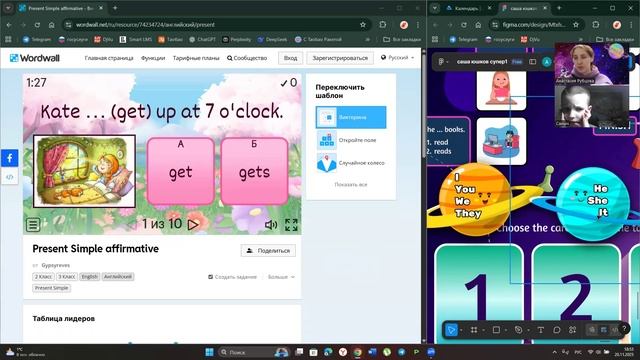Open "Тарифные планы" nav item
This screenshot has width=640, height=360.
[196, 58]
